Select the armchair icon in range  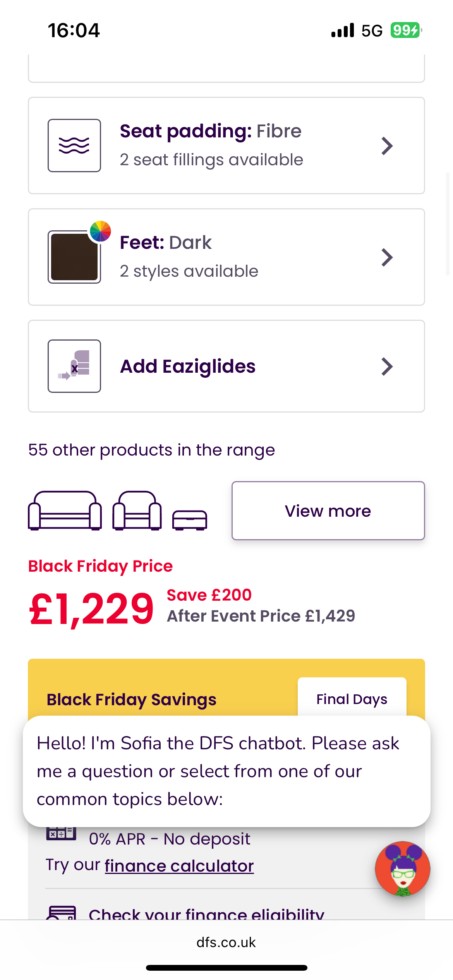pyautogui.click(x=137, y=511)
